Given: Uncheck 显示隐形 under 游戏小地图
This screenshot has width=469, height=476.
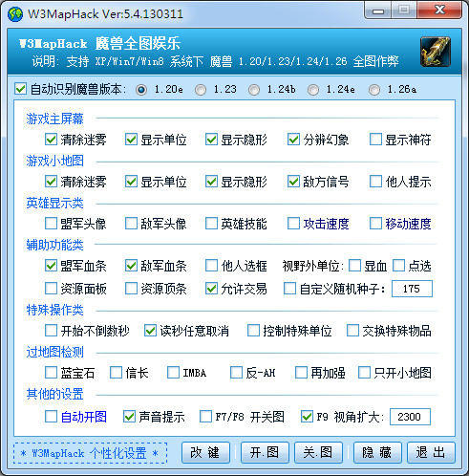Looking at the screenshot, I should 211,182.
